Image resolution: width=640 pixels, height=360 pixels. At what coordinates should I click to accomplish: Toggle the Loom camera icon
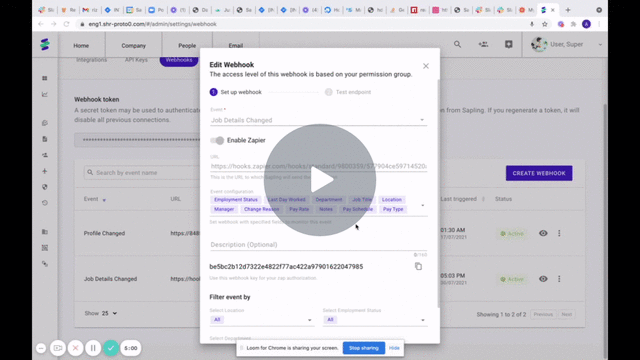[58, 348]
